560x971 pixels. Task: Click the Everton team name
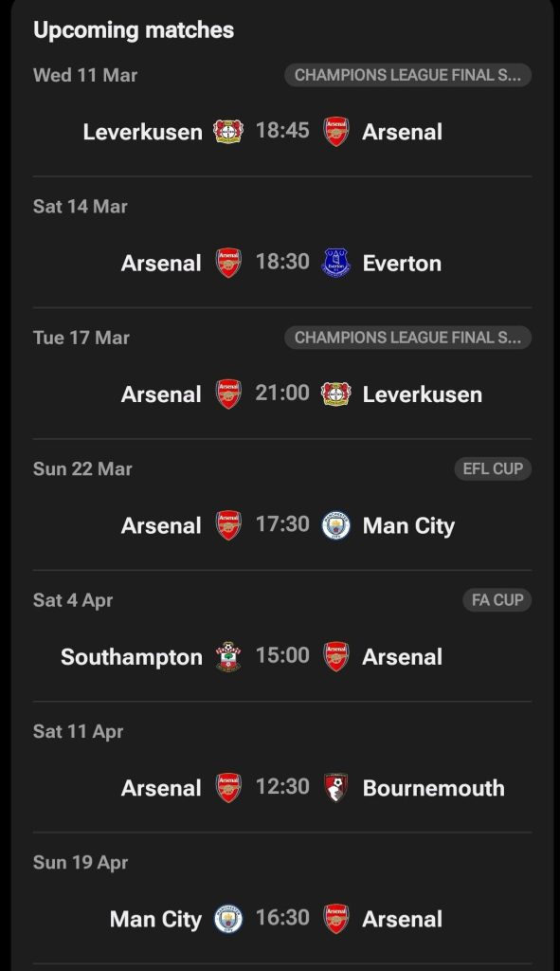(402, 263)
